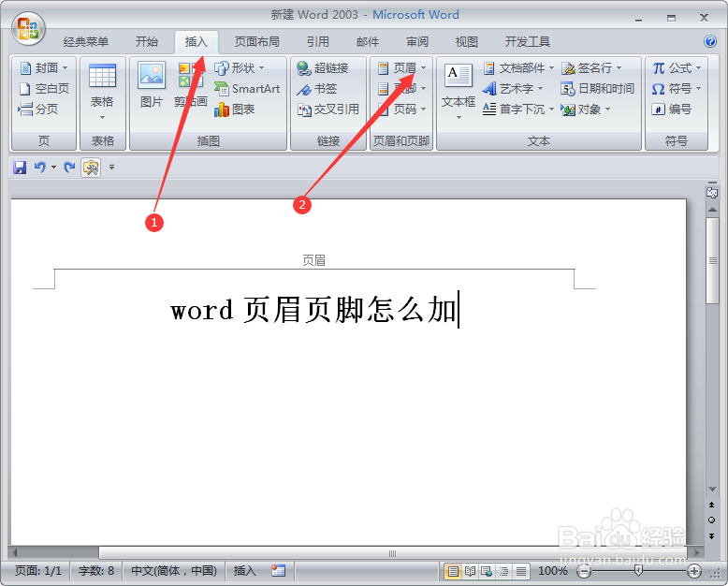Screen dimensions: 728x586
Task: Open the Undo history dropdown arrow
Action: pos(54,168)
